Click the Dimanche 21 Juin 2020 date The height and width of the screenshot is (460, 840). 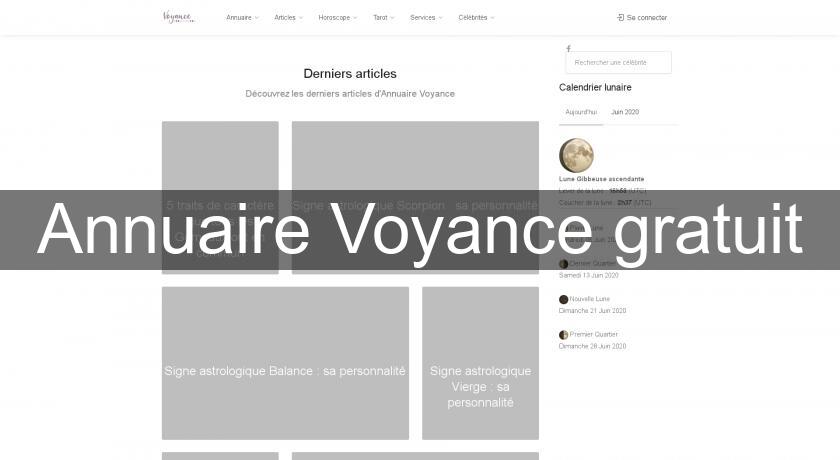tap(592, 311)
